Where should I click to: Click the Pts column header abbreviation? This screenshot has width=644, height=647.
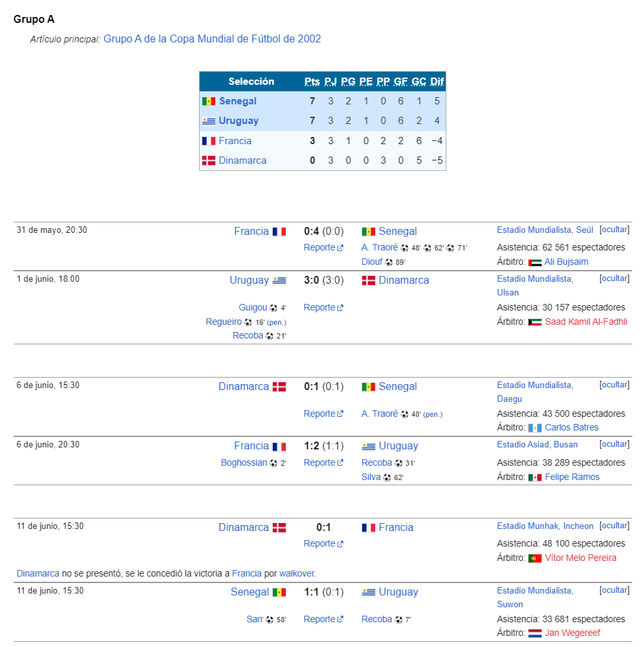(x=312, y=82)
